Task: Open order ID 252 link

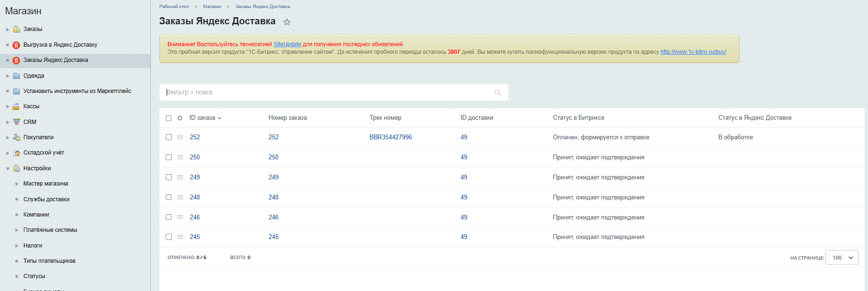Action: point(195,137)
